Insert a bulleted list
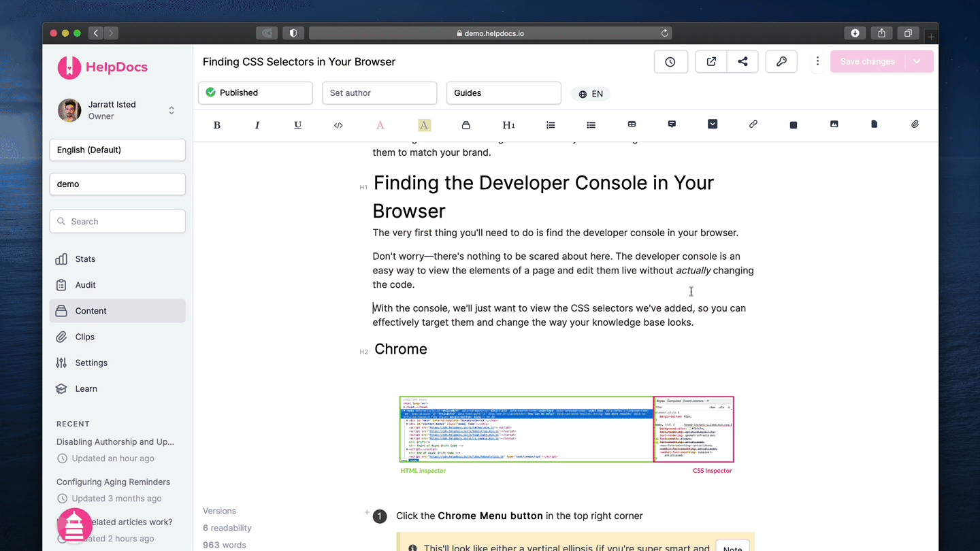 pos(591,125)
